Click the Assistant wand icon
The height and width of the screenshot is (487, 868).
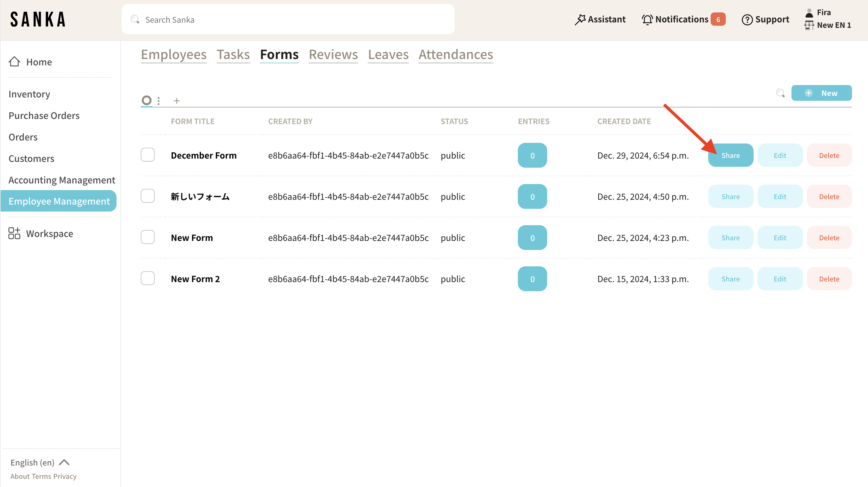580,20
